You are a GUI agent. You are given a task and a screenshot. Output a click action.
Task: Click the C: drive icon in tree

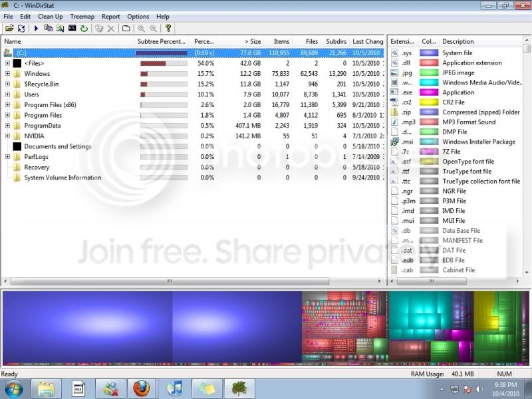[x=8, y=53]
